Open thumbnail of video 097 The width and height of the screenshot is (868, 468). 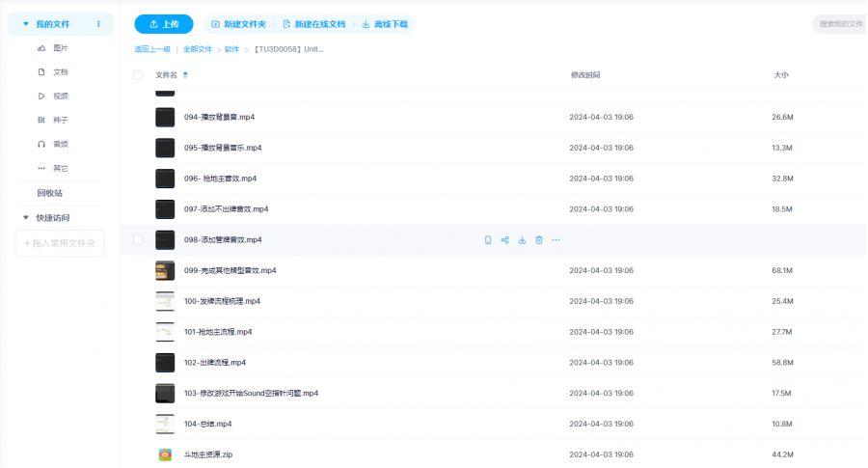click(x=165, y=208)
